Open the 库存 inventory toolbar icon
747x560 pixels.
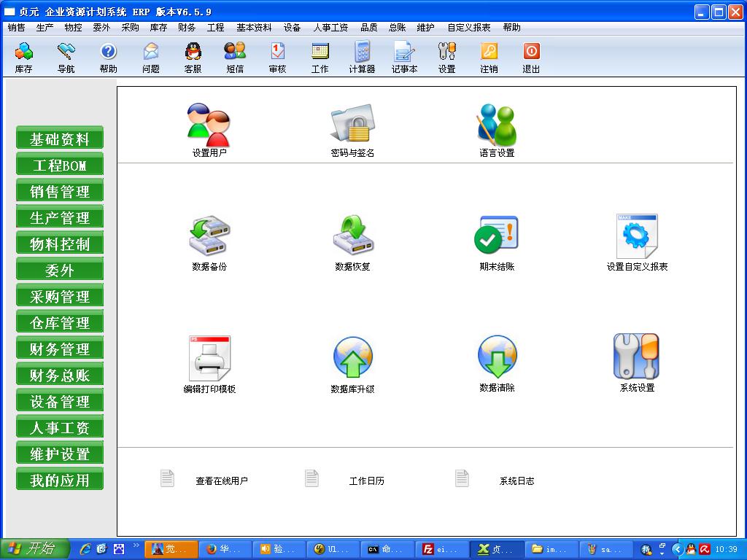click(x=23, y=58)
